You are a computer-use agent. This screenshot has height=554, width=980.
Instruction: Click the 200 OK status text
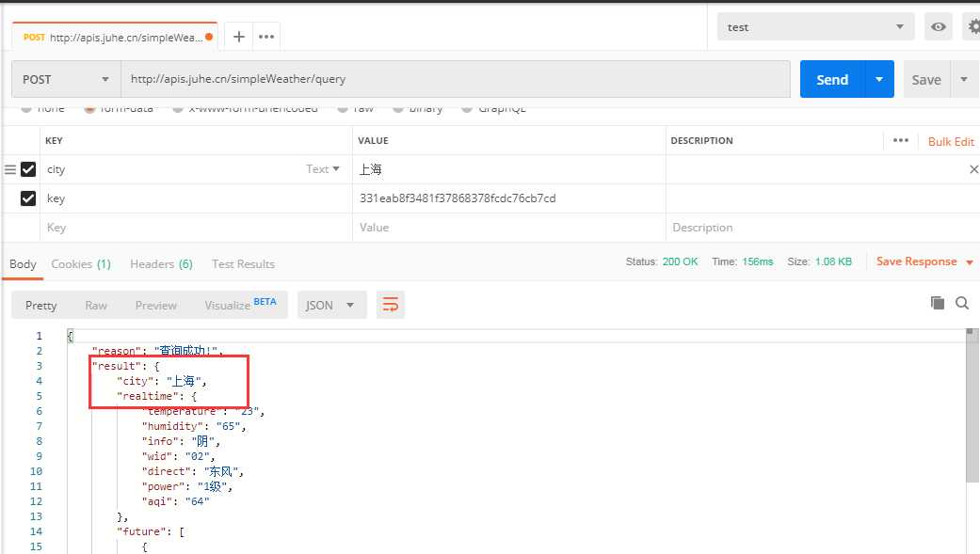[680, 261]
